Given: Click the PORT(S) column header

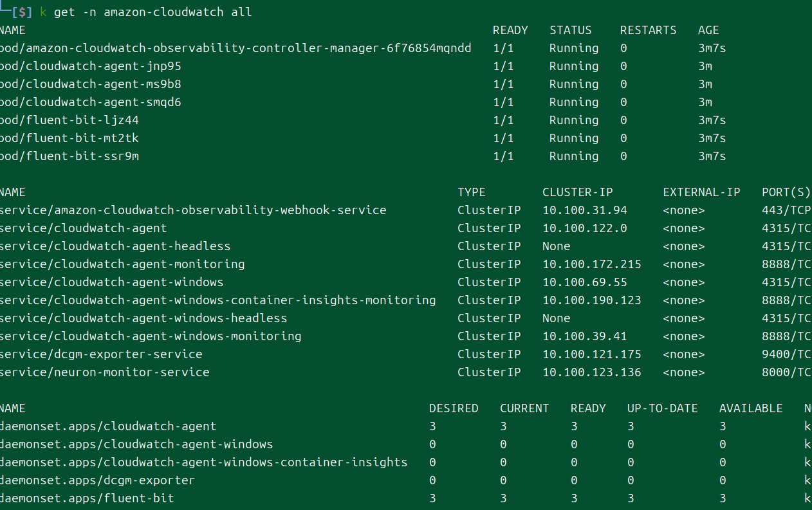Looking at the screenshot, I should (x=786, y=192).
